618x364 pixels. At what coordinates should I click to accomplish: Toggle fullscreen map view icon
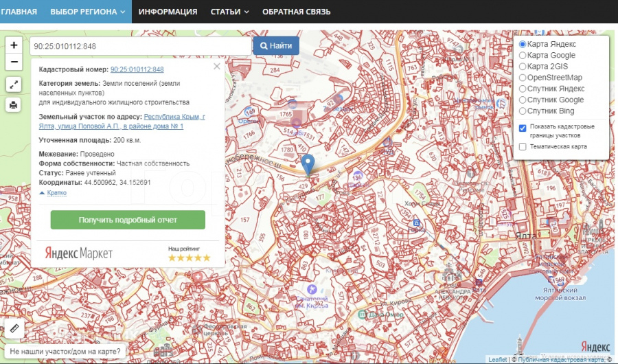pos(14,84)
